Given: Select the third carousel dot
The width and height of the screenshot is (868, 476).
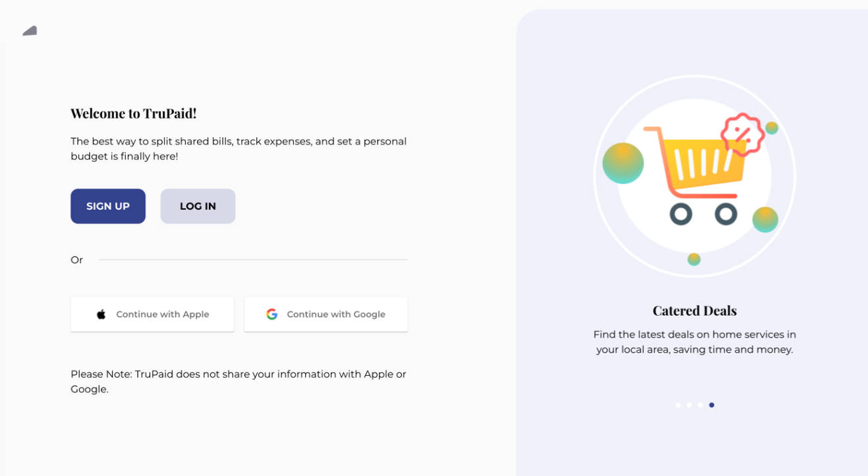Looking at the screenshot, I should pos(701,405).
